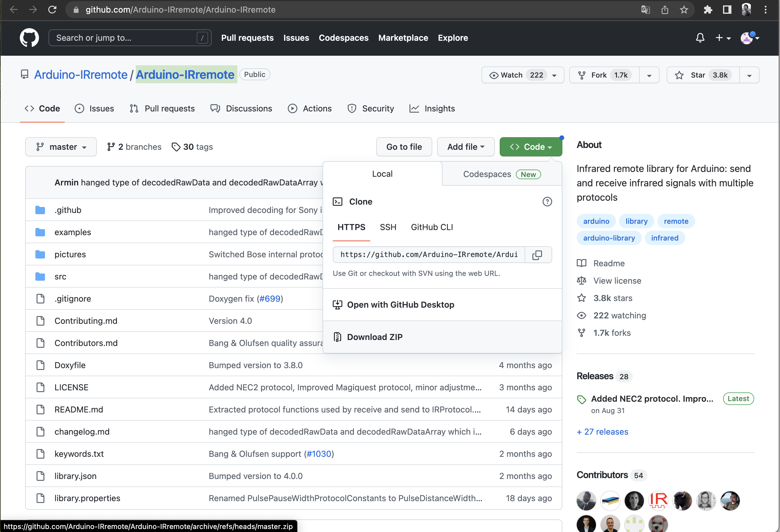Click Download ZIP

pyautogui.click(x=442, y=337)
